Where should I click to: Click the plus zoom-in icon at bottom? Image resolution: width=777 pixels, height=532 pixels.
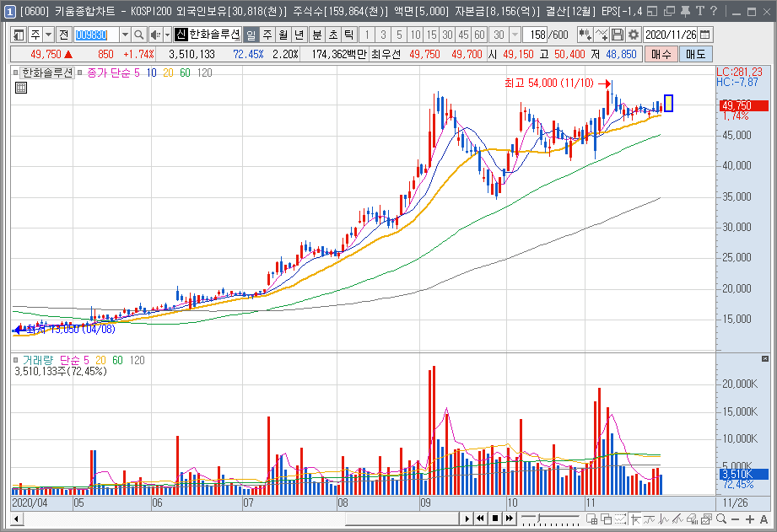coord(750,519)
